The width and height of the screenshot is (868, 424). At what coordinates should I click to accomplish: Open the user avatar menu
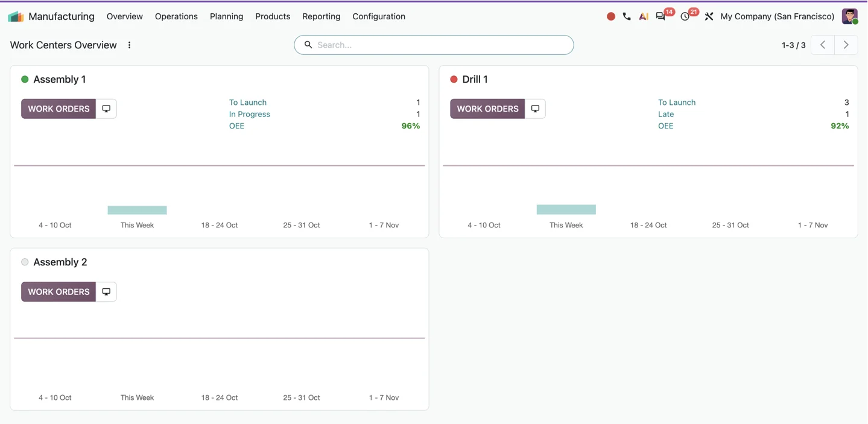850,16
